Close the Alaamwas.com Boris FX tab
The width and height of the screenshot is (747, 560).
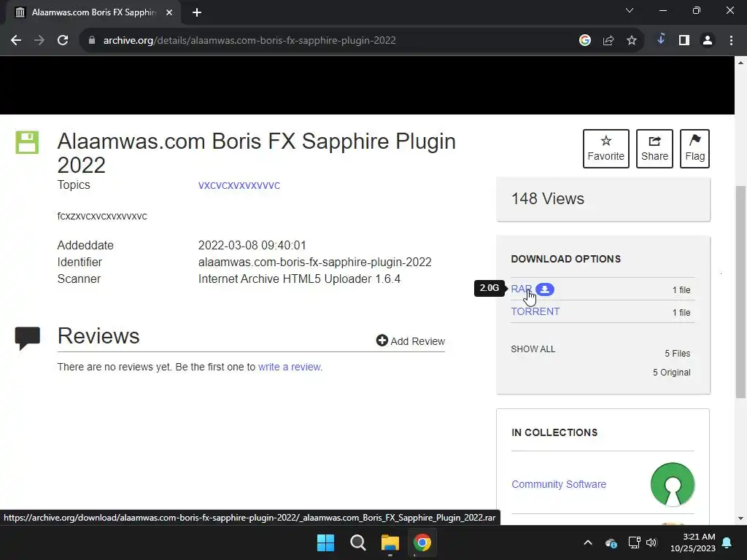click(169, 12)
